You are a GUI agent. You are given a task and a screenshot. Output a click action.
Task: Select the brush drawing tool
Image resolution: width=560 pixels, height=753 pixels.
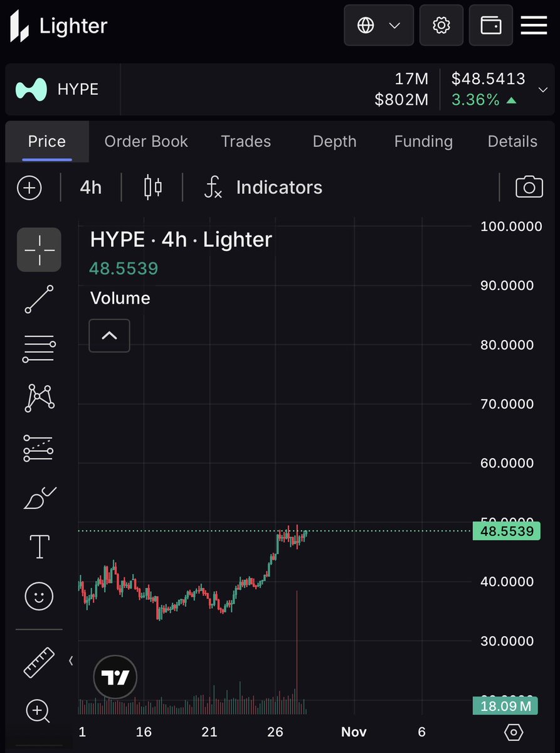pos(39,497)
